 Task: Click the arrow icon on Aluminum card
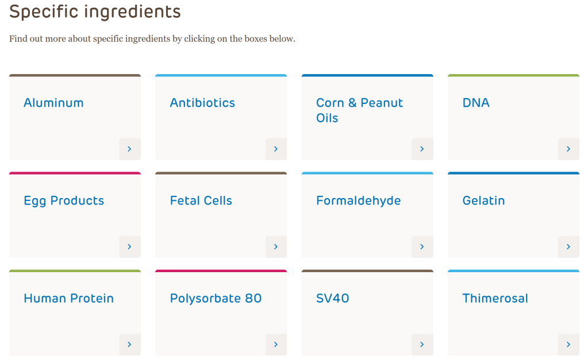point(129,149)
